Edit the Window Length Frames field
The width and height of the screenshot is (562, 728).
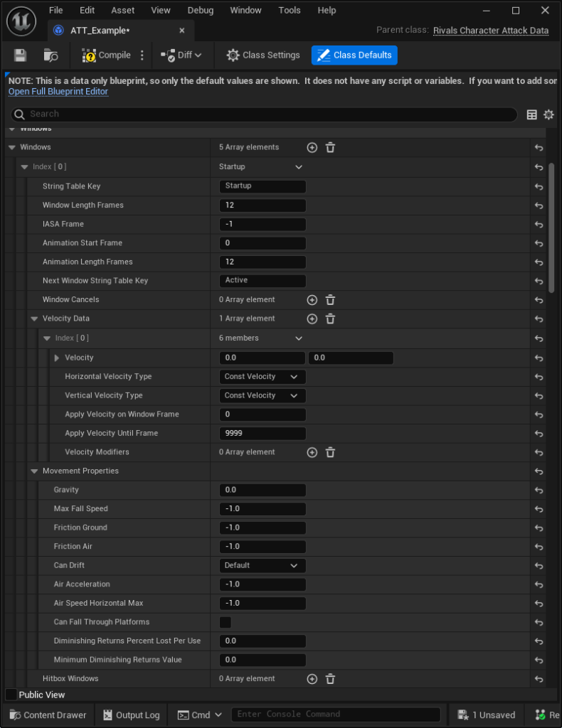(263, 205)
